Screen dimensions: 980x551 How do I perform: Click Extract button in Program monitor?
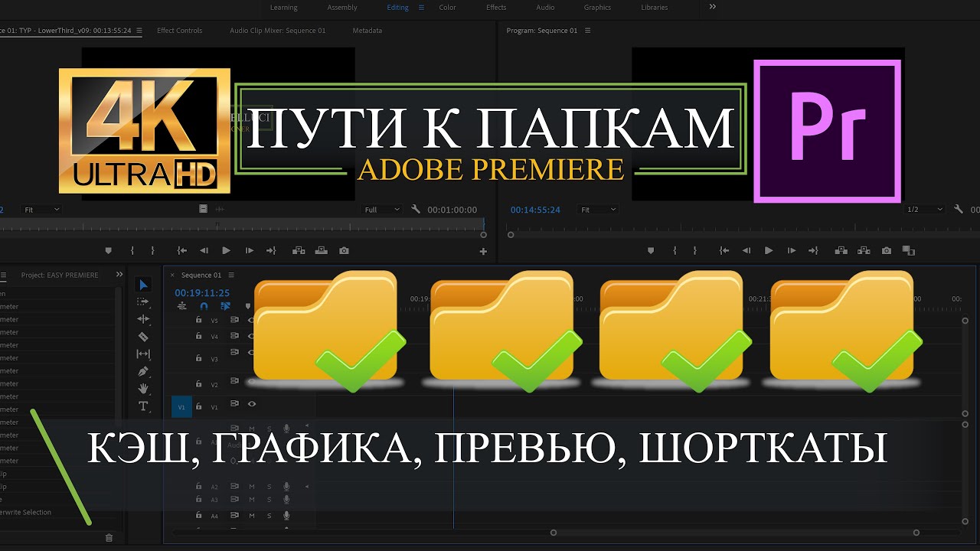coord(864,250)
